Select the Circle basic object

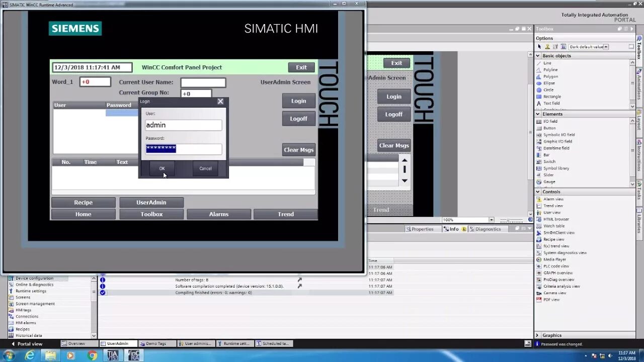(x=548, y=89)
